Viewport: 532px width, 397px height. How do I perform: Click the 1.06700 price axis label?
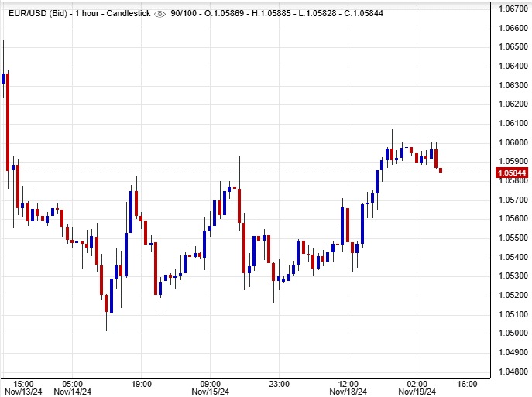tap(512, 9)
